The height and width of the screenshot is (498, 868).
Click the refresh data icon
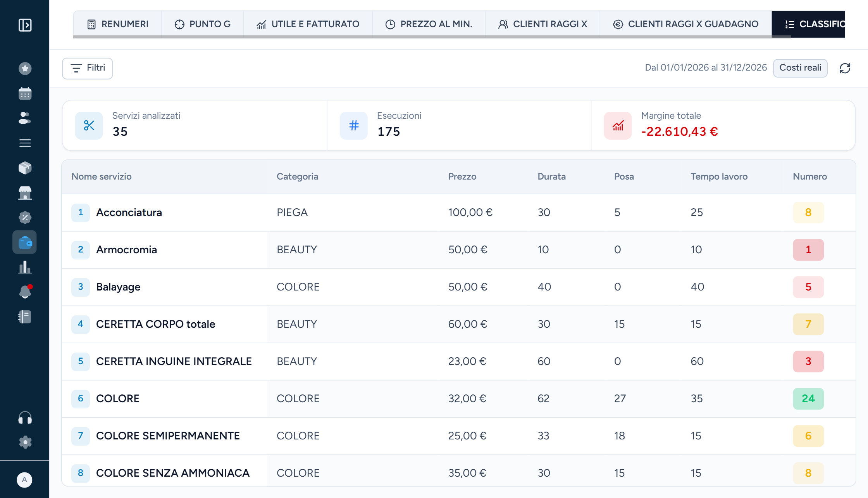(x=845, y=68)
